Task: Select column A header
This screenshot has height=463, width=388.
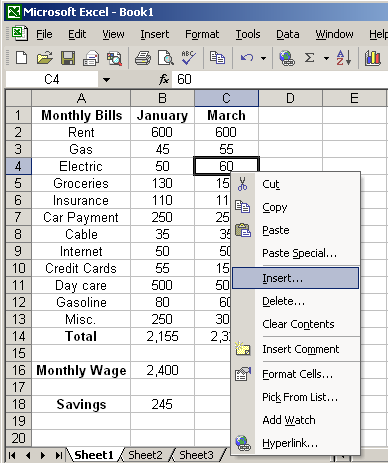Action: pos(81,98)
